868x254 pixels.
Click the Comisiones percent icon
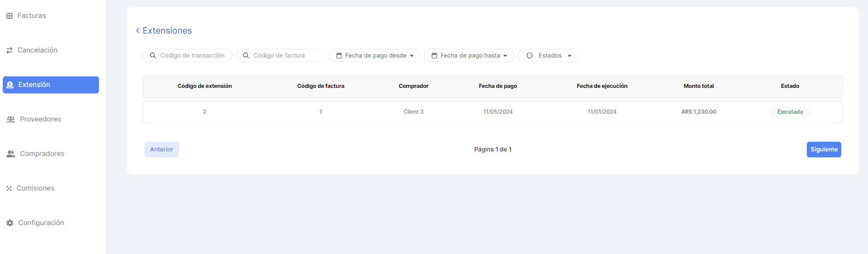tap(9, 189)
